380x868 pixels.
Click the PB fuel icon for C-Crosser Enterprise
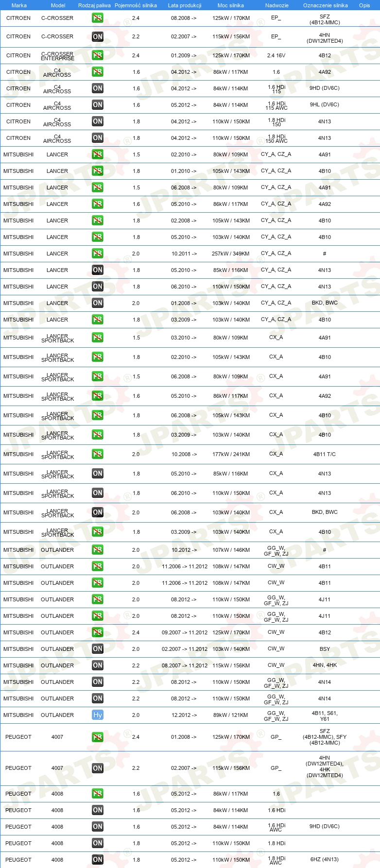point(98,55)
